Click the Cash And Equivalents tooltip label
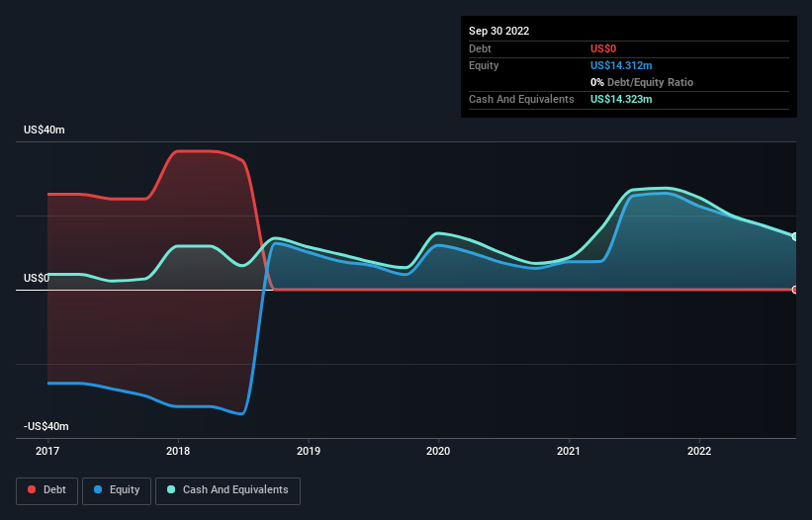The width and height of the screenshot is (812, 520). pyautogui.click(x=521, y=99)
